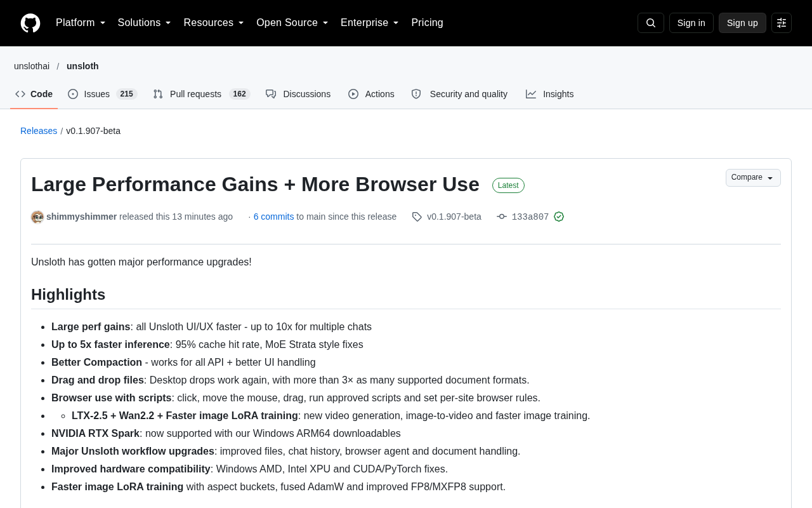Open the Insights tab
812x508 pixels.
[549, 94]
